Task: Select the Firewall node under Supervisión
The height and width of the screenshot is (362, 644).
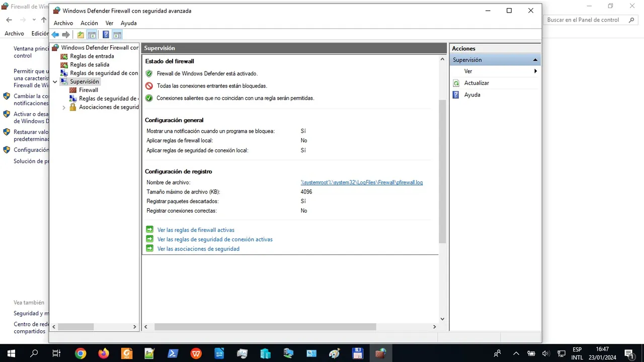Action: pos(89,90)
